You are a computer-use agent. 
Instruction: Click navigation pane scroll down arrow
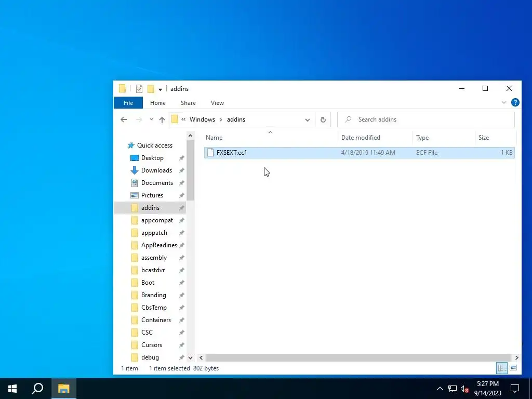[x=190, y=357]
